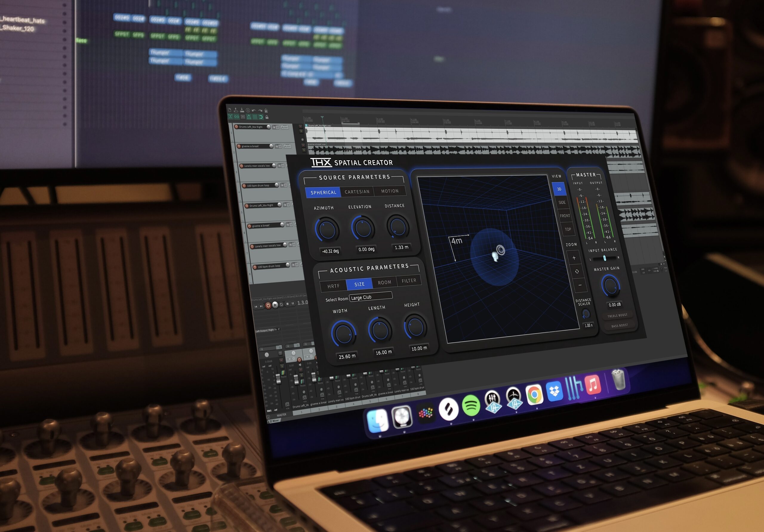Switch to HRTF tab in Acoustic Parameters
Viewport: 764px width, 532px height.
(333, 286)
